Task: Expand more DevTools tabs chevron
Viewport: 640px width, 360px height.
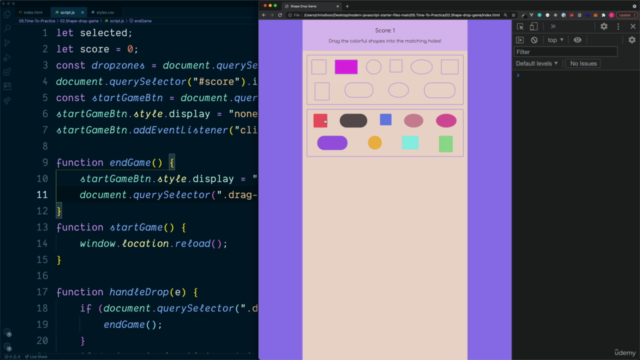Action: [553, 27]
